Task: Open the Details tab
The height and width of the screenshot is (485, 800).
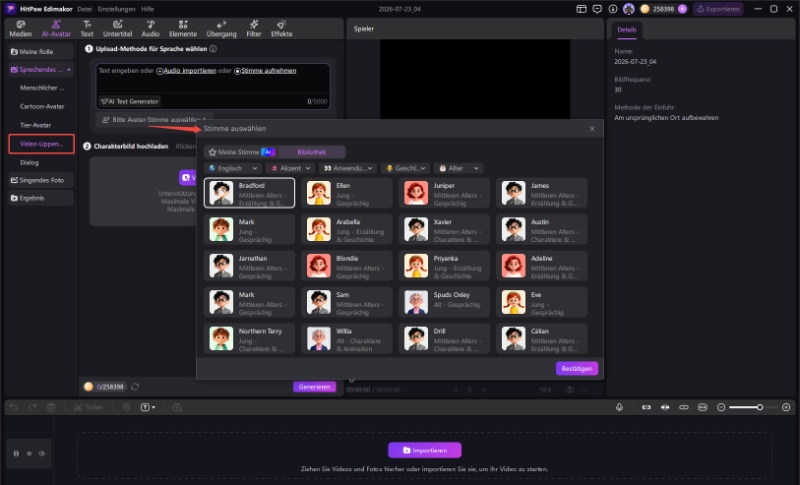Action: tap(627, 30)
